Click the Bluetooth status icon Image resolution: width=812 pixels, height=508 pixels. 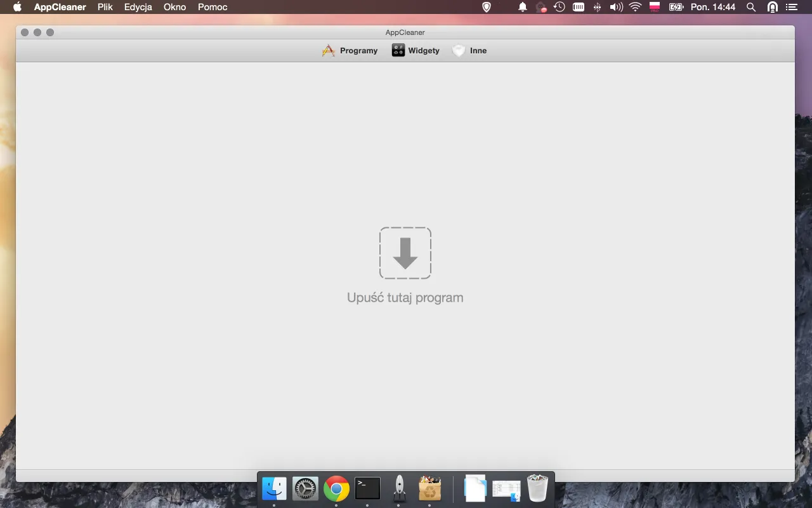click(x=597, y=7)
